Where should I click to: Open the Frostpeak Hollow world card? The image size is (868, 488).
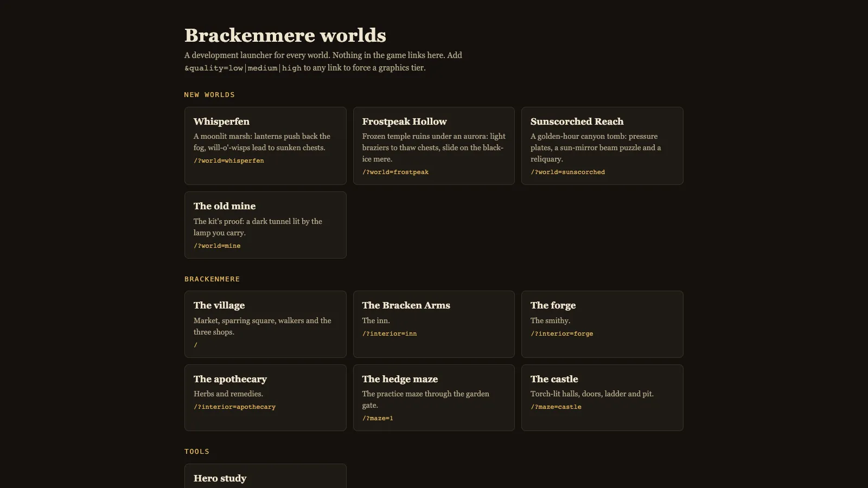(x=434, y=146)
